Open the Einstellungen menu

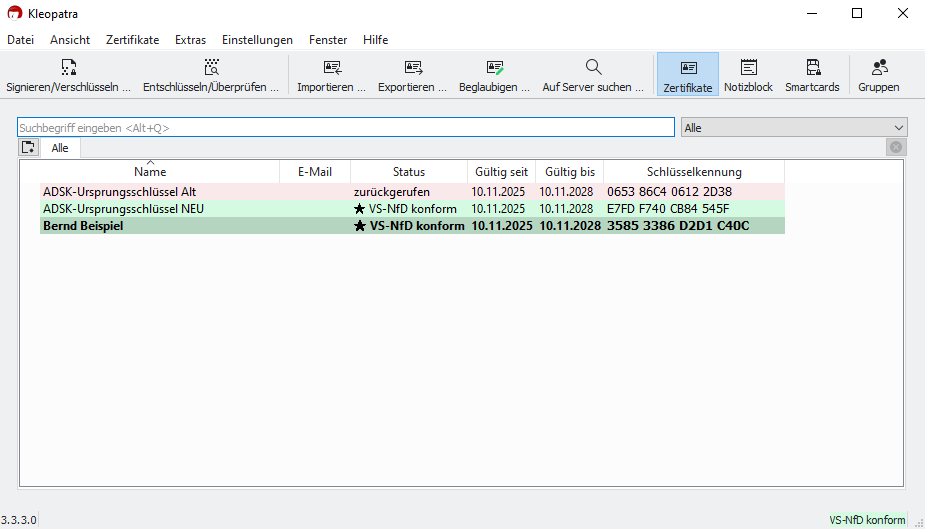click(257, 40)
